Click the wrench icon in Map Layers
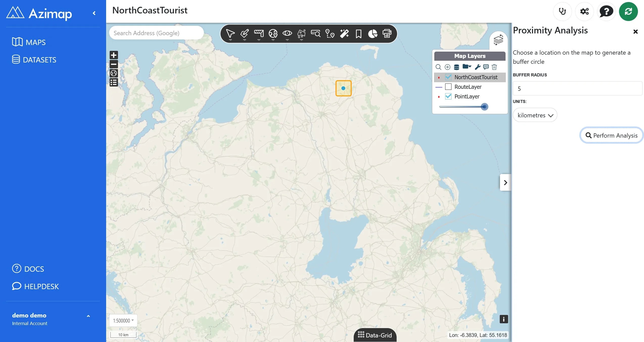The image size is (644, 342). click(x=477, y=67)
